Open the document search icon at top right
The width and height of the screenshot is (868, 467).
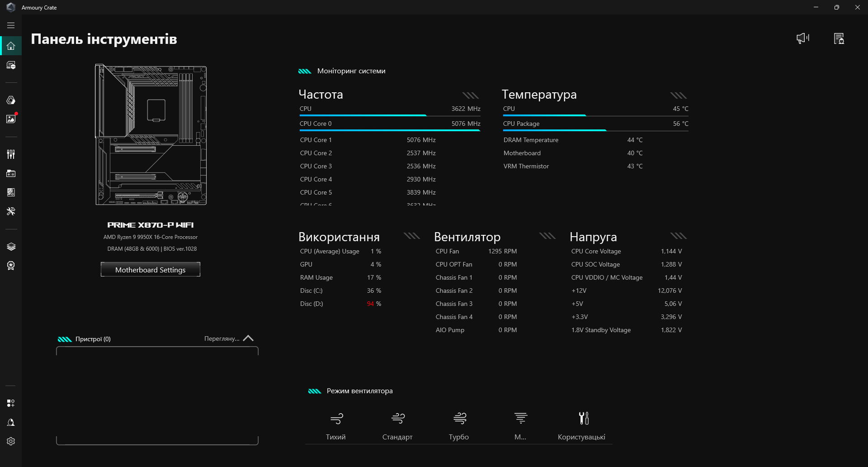point(839,38)
